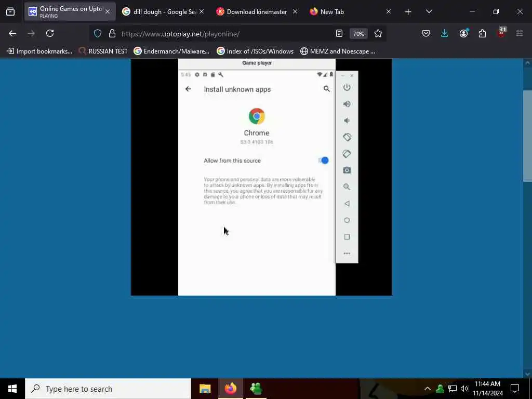The image size is (532, 399).
Task: Click the Type here to search box
Action: (x=108, y=389)
